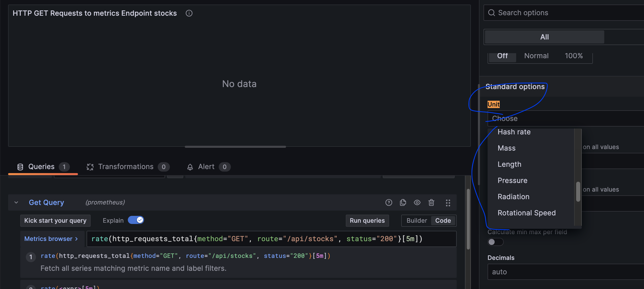The width and height of the screenshot is (644, 289).
Task: Collapse the Standard options section
Action: point(515,87)
